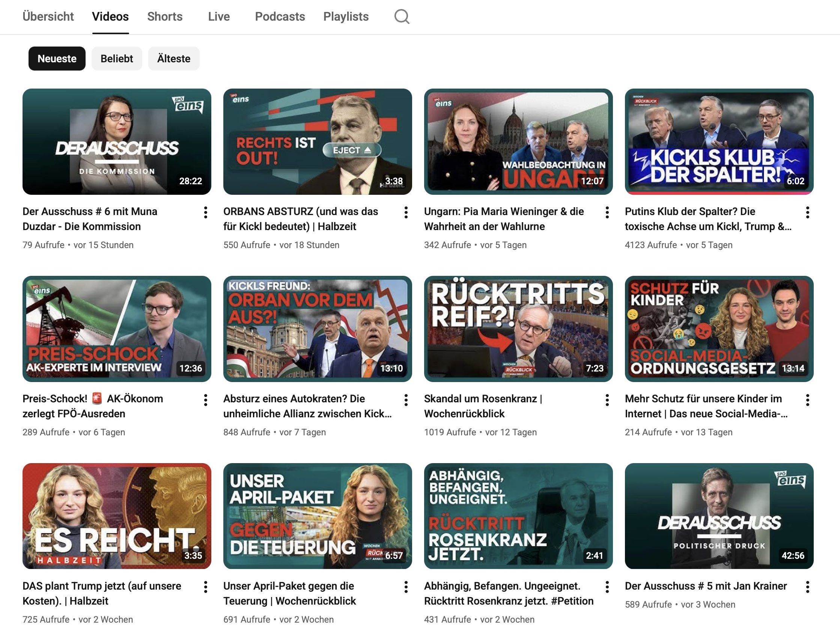Open the channel search magnifier icon

pos(402,17)
